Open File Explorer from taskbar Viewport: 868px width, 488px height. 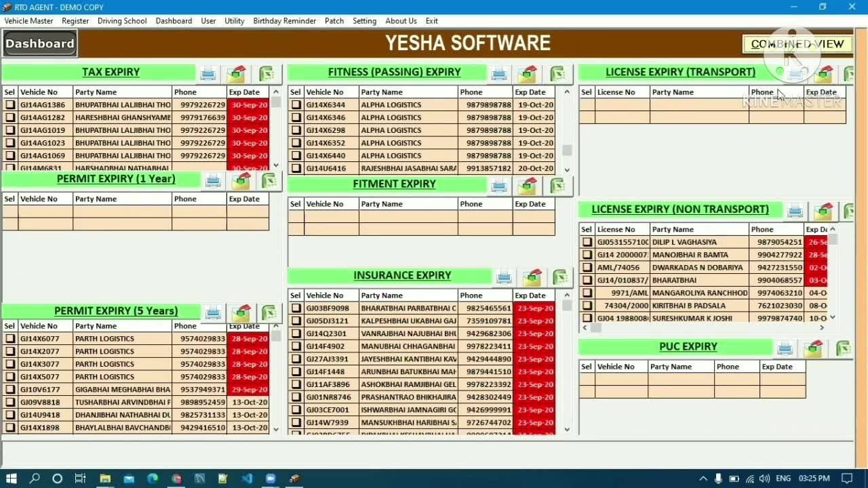tap(105, 479)
